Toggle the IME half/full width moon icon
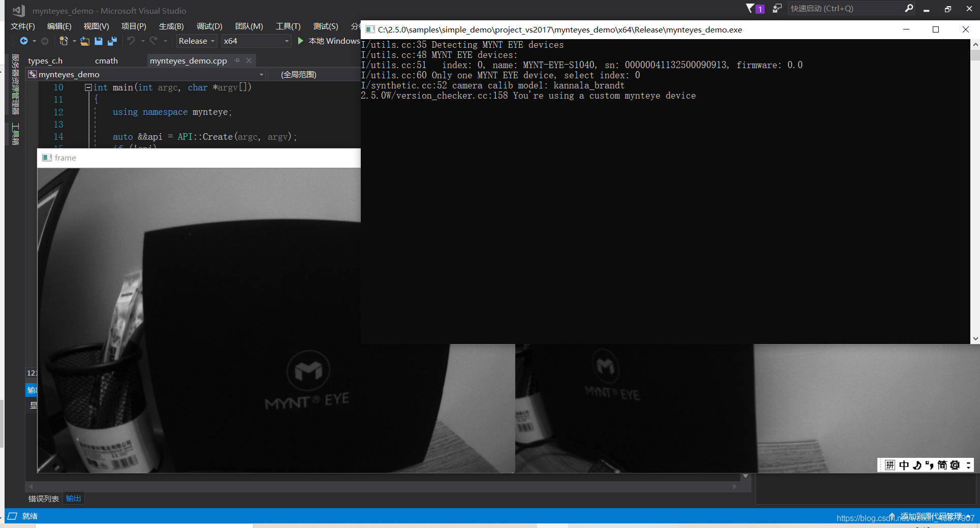980x528 pixels. pyautogui.click(x=917, y=465)
